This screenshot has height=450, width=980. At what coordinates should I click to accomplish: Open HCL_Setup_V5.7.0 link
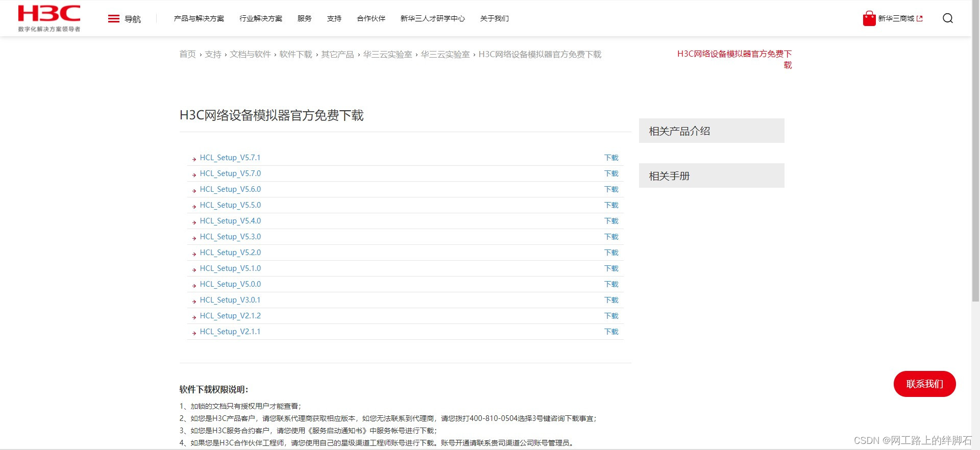pos(230,173)
